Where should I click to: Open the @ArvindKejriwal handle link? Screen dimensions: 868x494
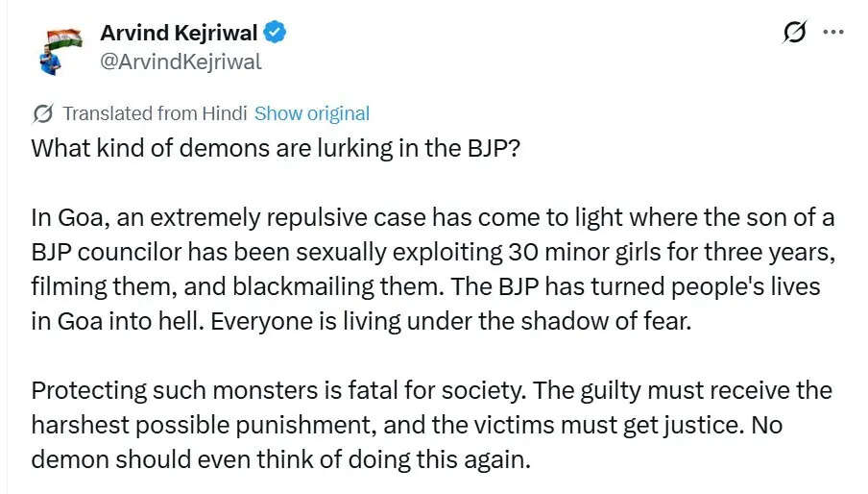[x=181, y=62]
